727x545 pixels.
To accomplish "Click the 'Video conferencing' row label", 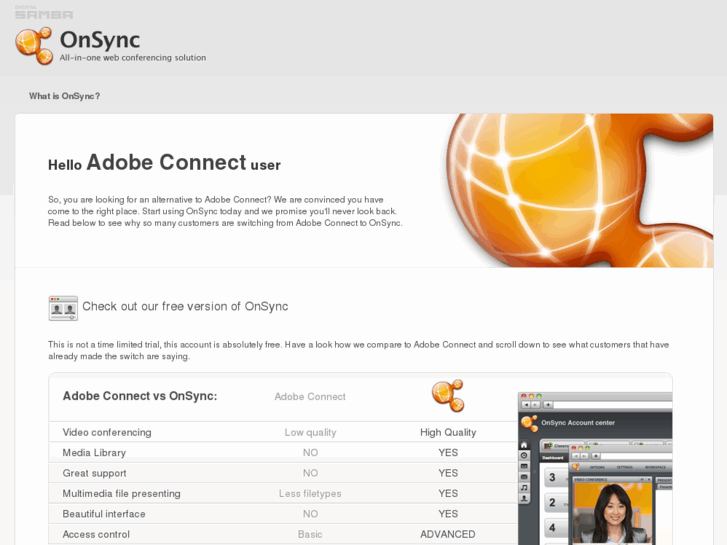I will tap(107, 432).
